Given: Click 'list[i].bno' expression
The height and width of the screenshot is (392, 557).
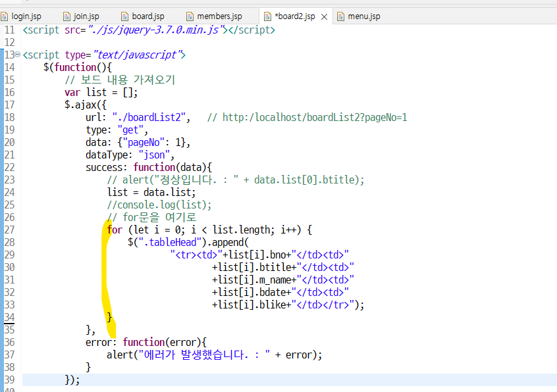Looking at the screenshot, I should coord(257,255).
